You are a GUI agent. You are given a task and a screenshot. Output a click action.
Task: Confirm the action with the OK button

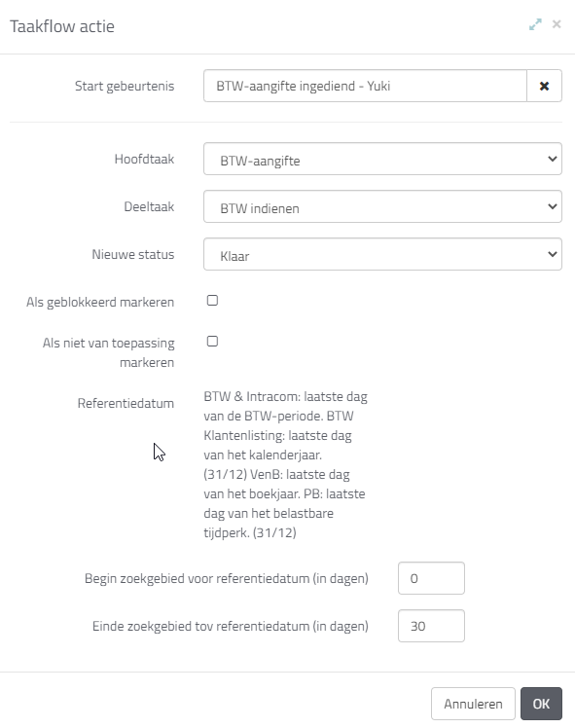(x=541, y=704)
